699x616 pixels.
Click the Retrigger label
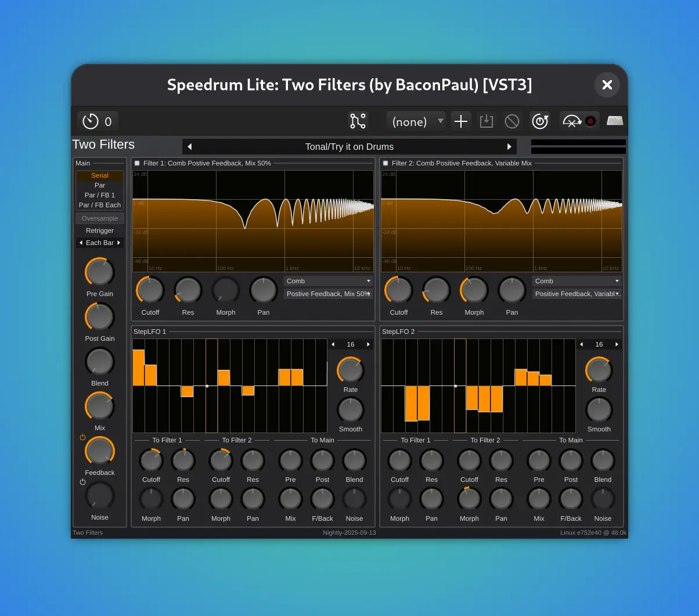coord(100,230)
